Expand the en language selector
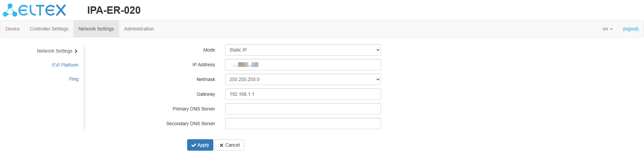This screenshot has width=644, height=154. tap(607, 29)
